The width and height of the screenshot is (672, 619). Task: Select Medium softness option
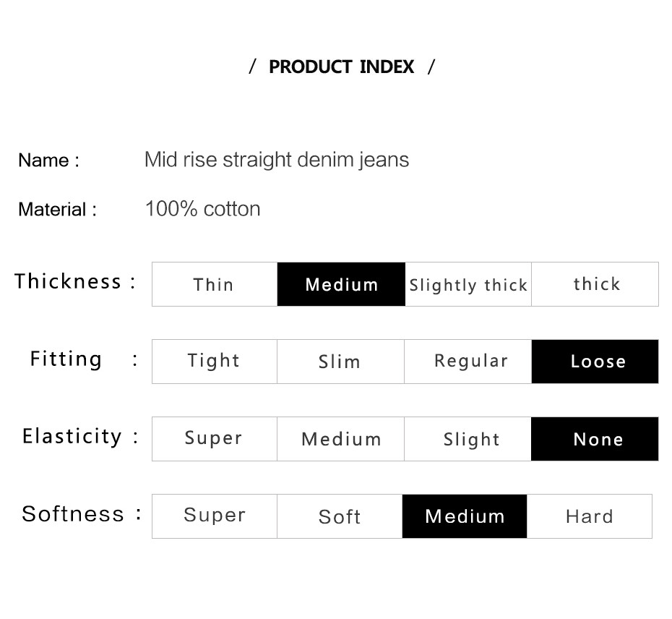click(x=465, y=516)
